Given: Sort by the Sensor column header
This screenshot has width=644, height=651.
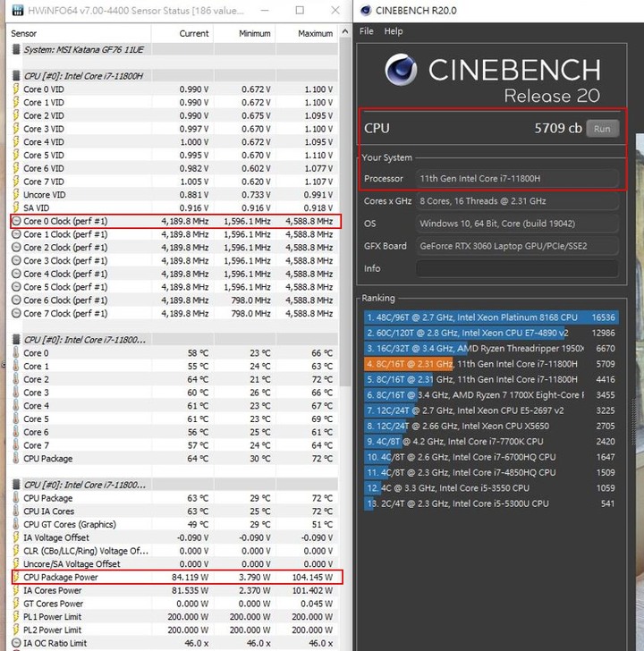Looking at the screenshot, I should [x=79, y=33].
